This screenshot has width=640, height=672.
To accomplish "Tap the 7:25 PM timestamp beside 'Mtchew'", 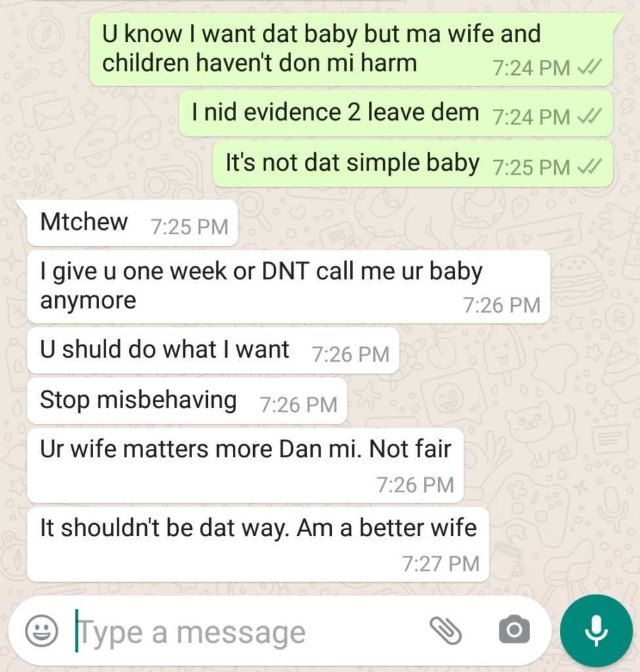I will pyautogui.click(x=190, y=226).
